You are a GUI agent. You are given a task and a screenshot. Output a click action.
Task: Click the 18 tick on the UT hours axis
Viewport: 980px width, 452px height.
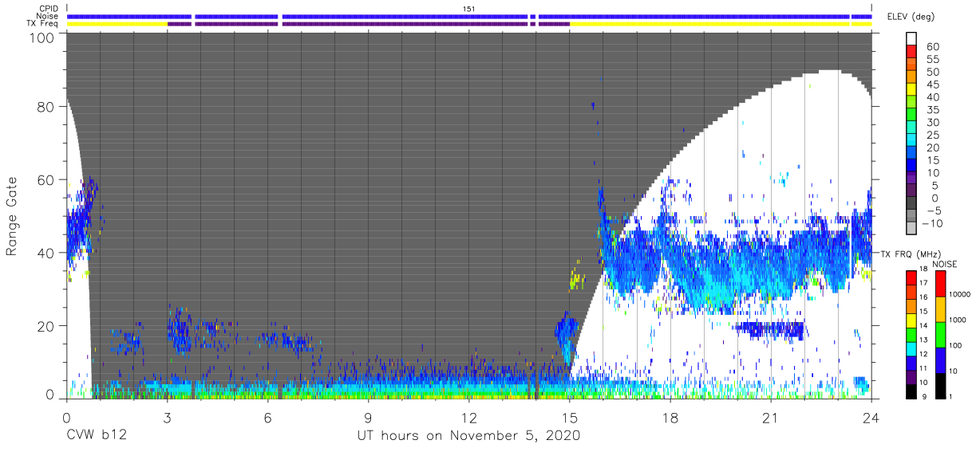point(670,418)
